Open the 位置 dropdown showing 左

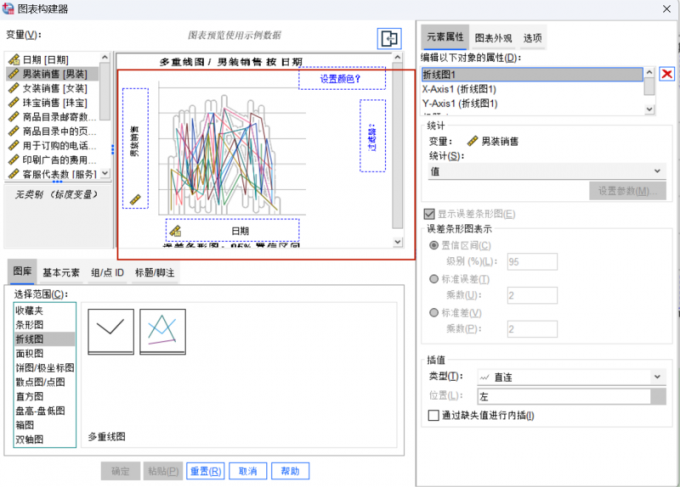[572, 396]
